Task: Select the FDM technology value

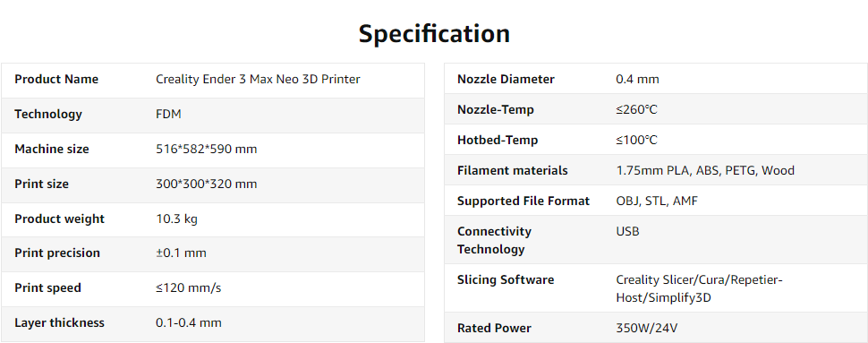Action: (x=168, y=114)
